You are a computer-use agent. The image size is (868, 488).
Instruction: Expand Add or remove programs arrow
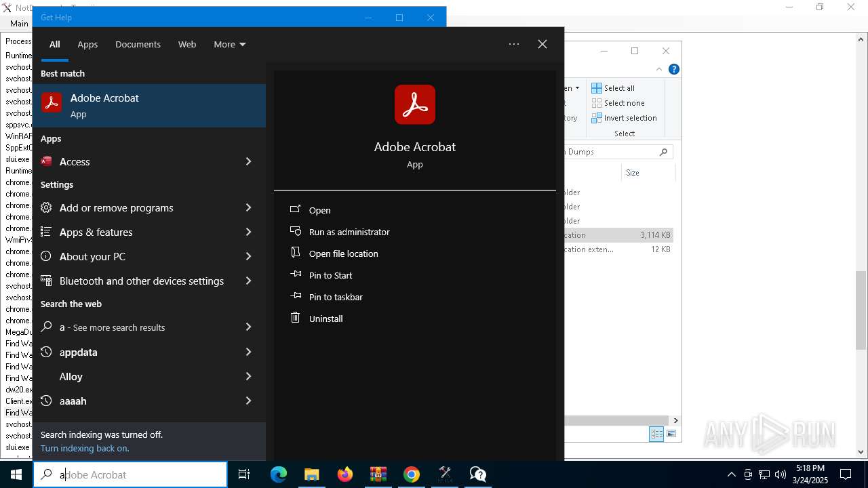[x=248, y=207]
